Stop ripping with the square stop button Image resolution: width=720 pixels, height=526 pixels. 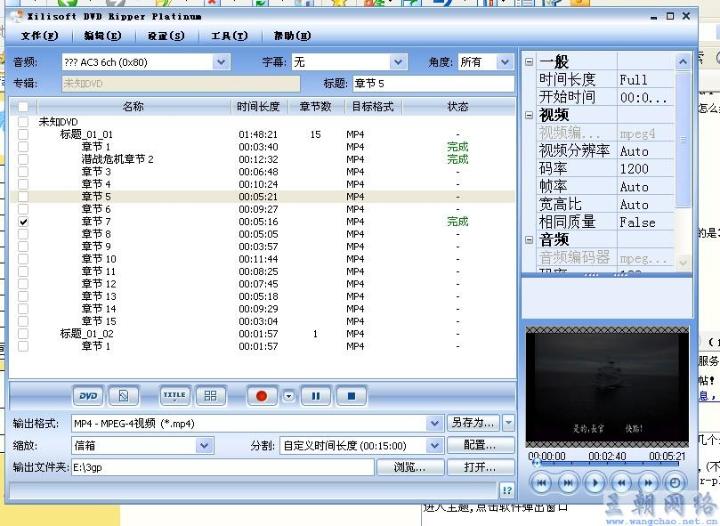coord(351,396)
